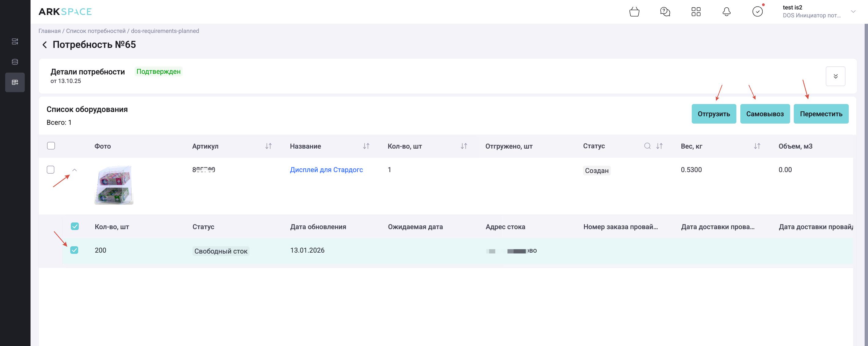Open the apps grid icon
Viewport: 868px width, 346px height.
pyautogui.click(x=696, y=12)
